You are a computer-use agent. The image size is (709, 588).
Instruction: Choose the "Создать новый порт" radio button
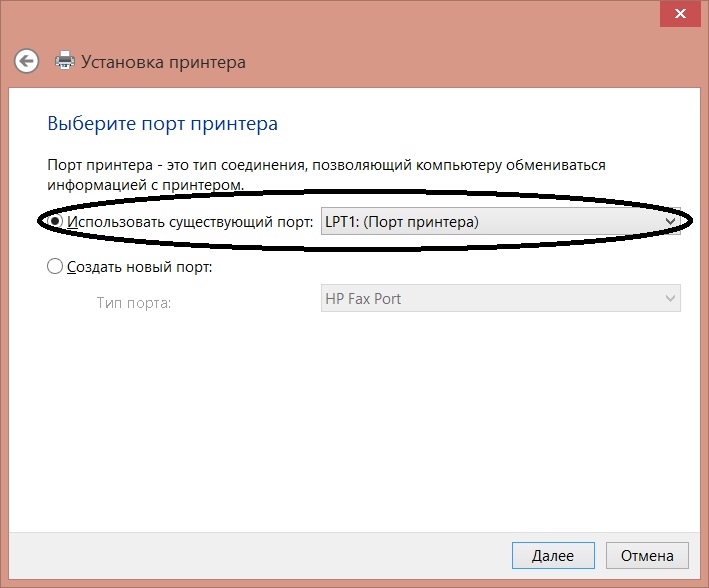click(55, 268)
